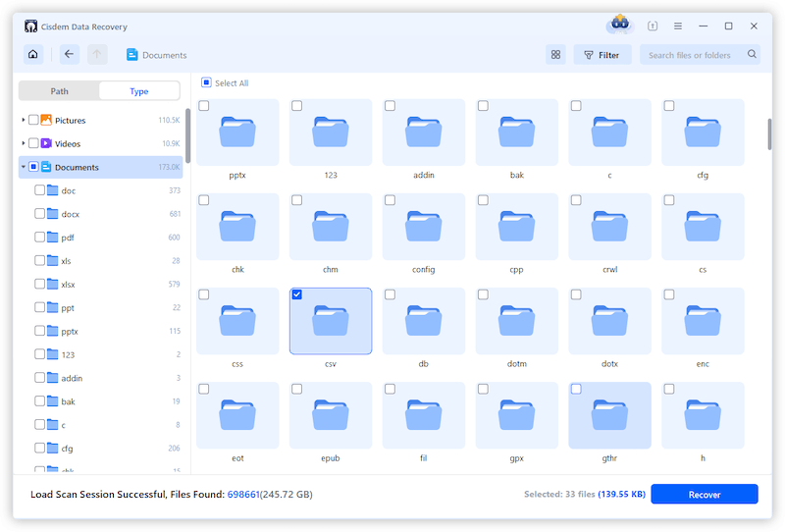
Task: Check the Pictures checkbox in sidebar
Action: point(33,120)
